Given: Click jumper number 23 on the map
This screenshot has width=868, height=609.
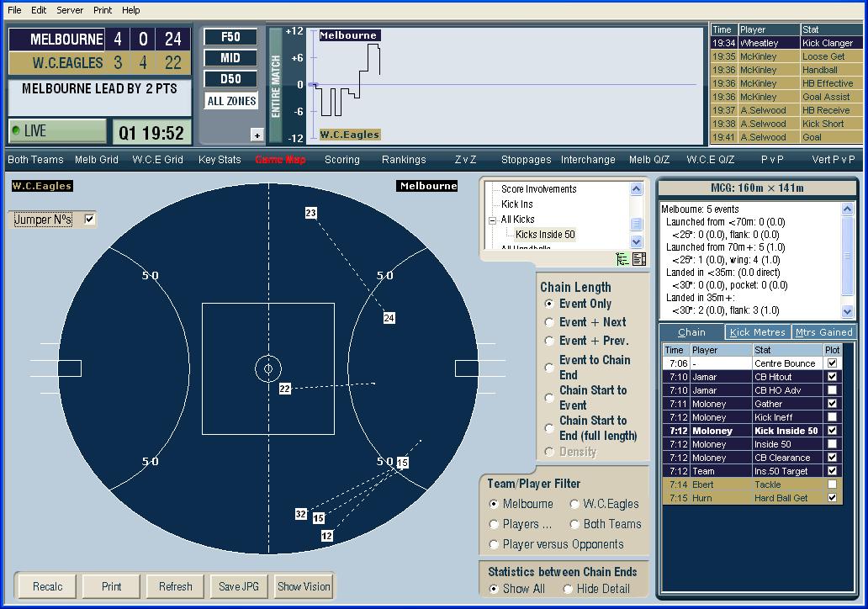Looking at the screenshot, I should 310,213.
